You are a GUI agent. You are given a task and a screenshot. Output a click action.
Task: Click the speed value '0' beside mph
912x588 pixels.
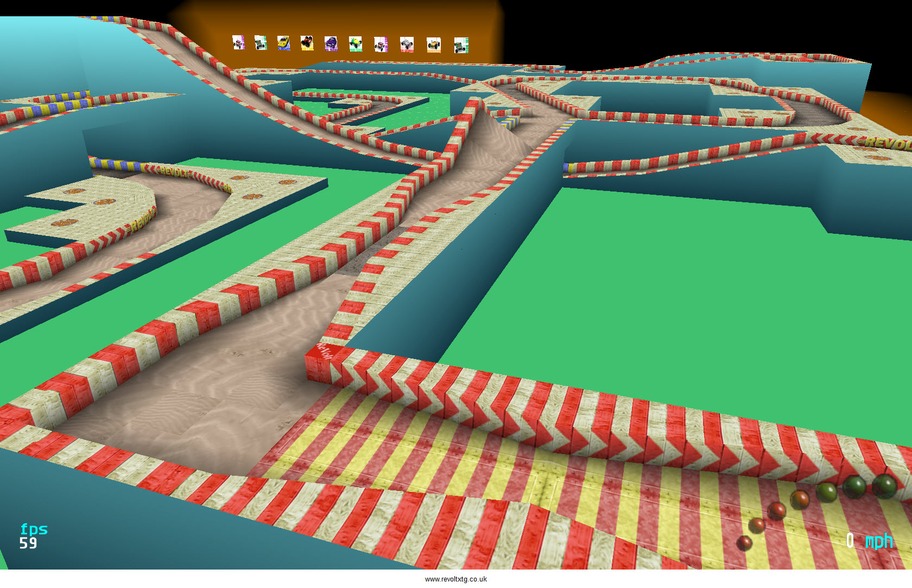pos(850,540)
